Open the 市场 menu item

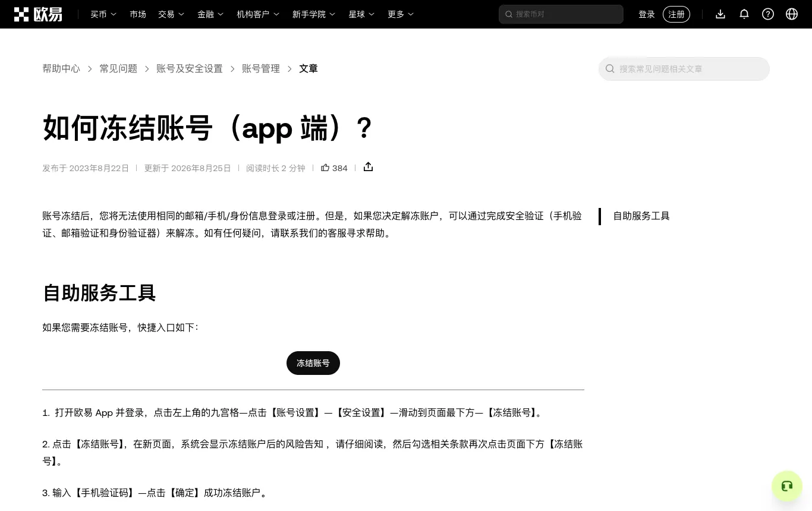click(138, 14)
